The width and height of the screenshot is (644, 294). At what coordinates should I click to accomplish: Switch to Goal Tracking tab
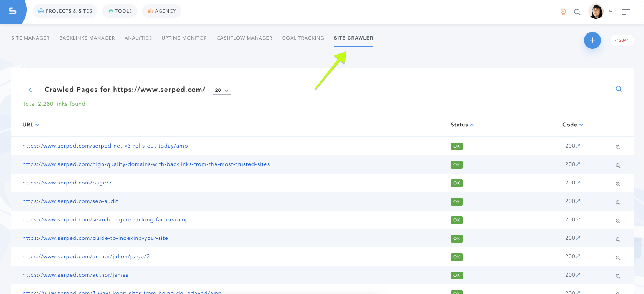click(303, 38)
